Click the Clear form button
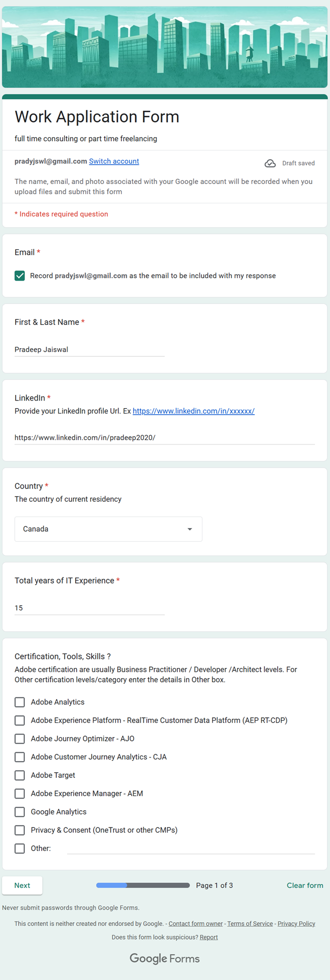The width and height of the screenshot is (330, 980). pyautogui.click(x=305, y=885)
